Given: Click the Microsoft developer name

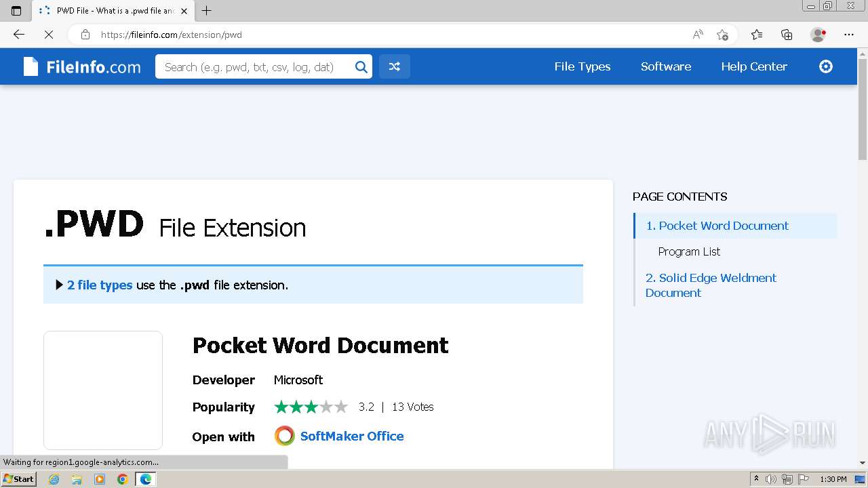Looking at the screenshot, I should (298, 380).
